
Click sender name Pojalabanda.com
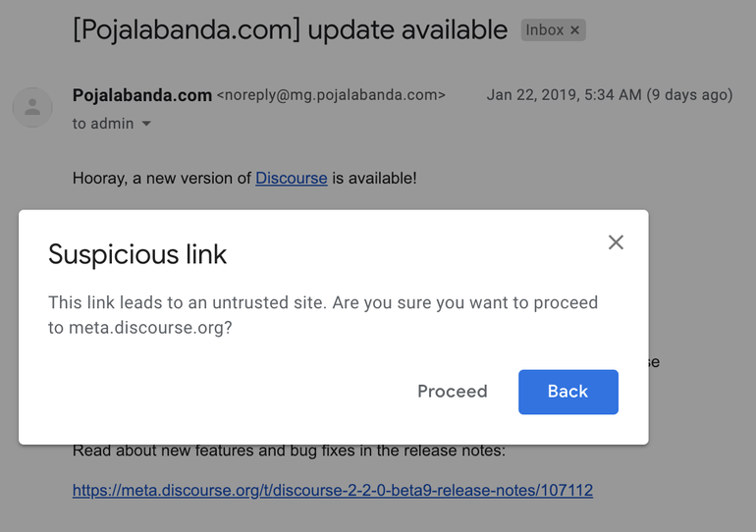coord(141,95)
